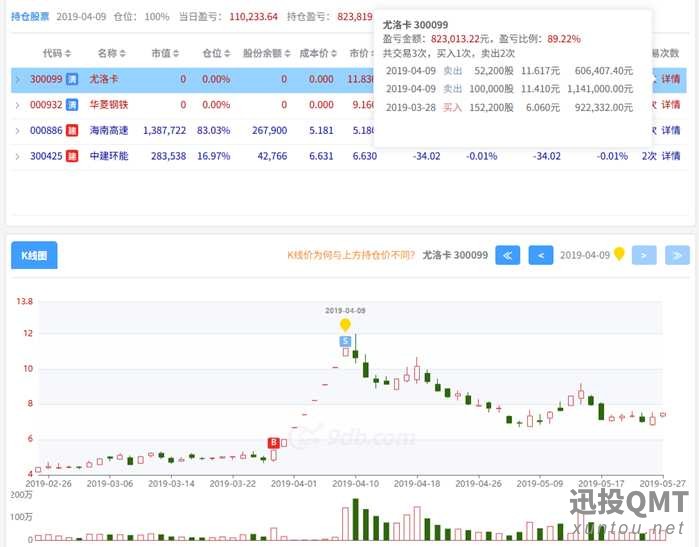Image resolution: width=699 pixels, height=547 pixels.
Task: Go to next date with right arrow
Action: coord(644,255)
